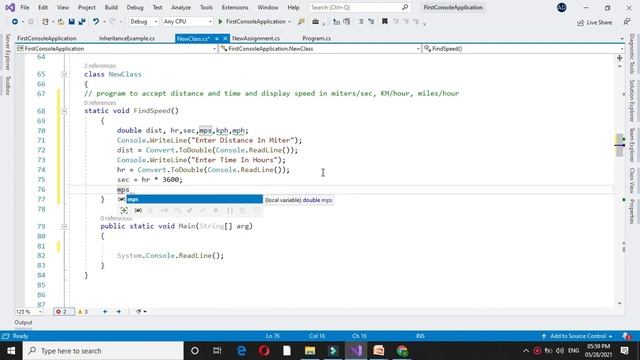Image resolution: width=640 pixels, height=360 pixels.
Task: Click the feedback icon next to Live Share
Action: [x=627, y=22]
